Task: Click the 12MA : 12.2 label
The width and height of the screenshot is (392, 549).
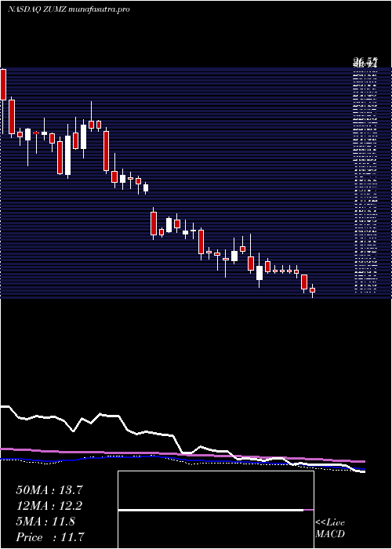Action: tap(49, 506)
